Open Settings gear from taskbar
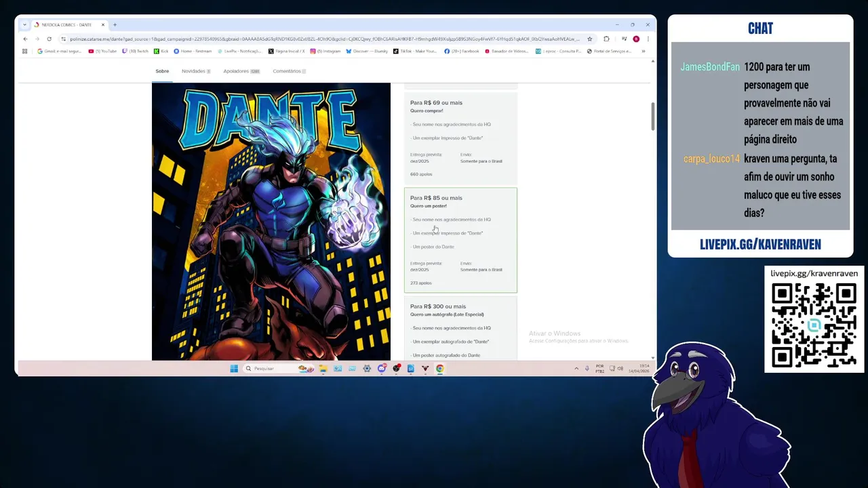Viewport: 868px width, 488px height. point(367,369)
